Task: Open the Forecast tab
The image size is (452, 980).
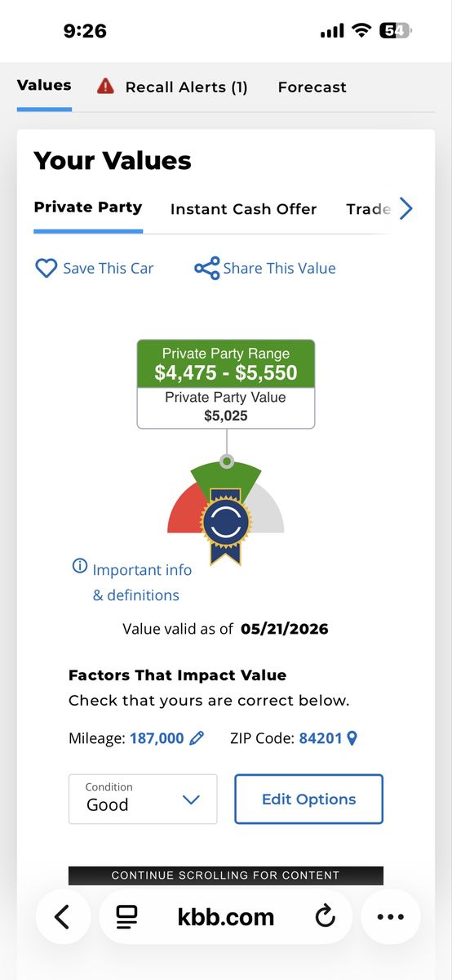Action: pos(312,87)
